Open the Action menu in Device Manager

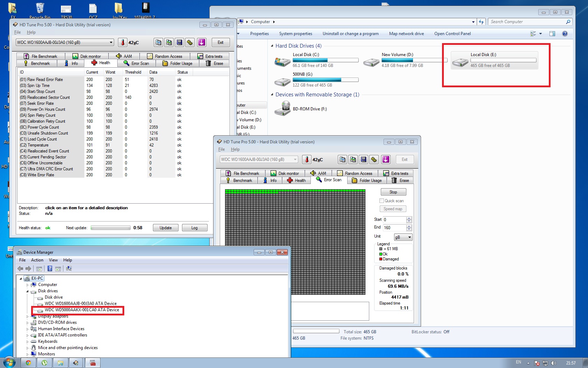pos(37,260)
